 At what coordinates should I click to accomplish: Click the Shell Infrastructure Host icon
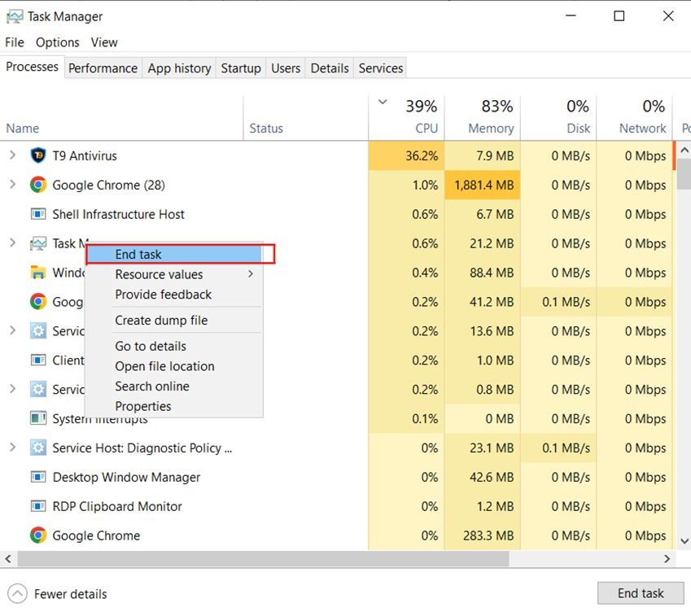(37, 214)
